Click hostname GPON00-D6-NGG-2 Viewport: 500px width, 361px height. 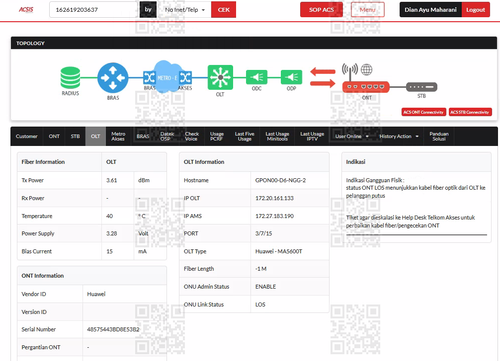(x=280, y=180)
